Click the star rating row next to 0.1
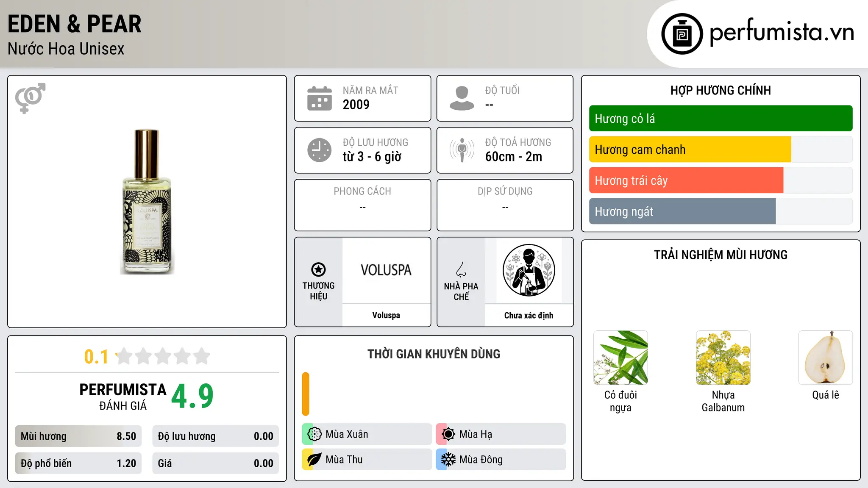This screenshot has width=868, height=488. click(163, 356)
